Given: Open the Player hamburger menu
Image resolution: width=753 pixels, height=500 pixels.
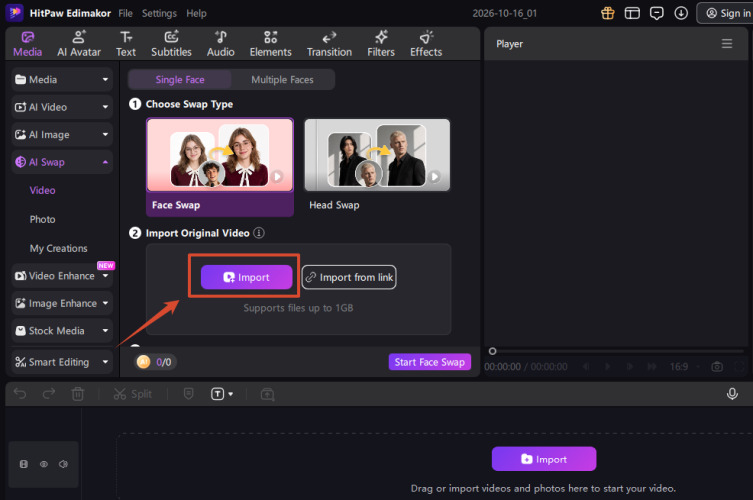Looking at the screenshot, I should click(727, 44).
